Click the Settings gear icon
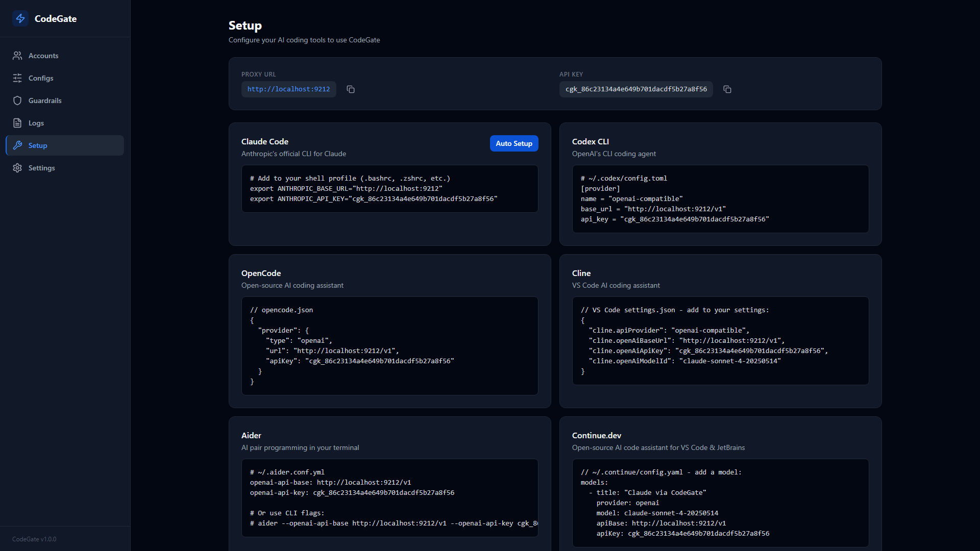The height and width of the screenshot is (551, 980). 17,168
